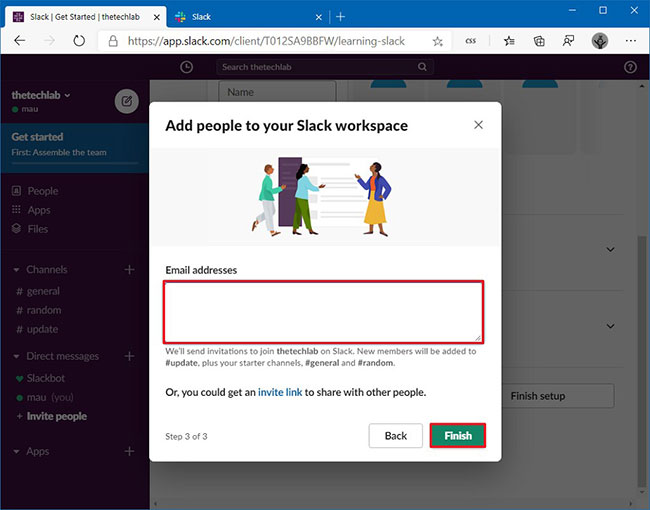Click the Name field behind dialog
Viewport: 650px width, 510px height.
[277, 92]
